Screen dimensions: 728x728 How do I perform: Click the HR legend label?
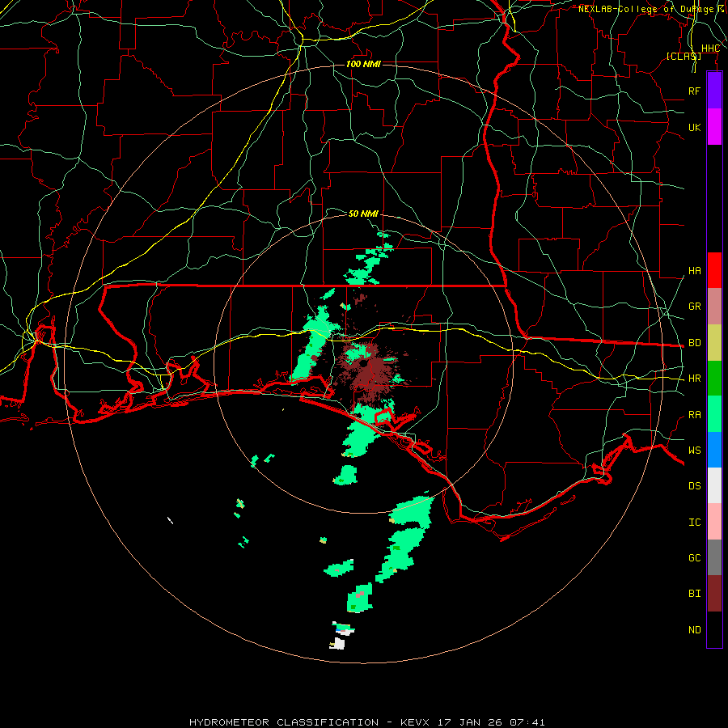tap(694, 379)
